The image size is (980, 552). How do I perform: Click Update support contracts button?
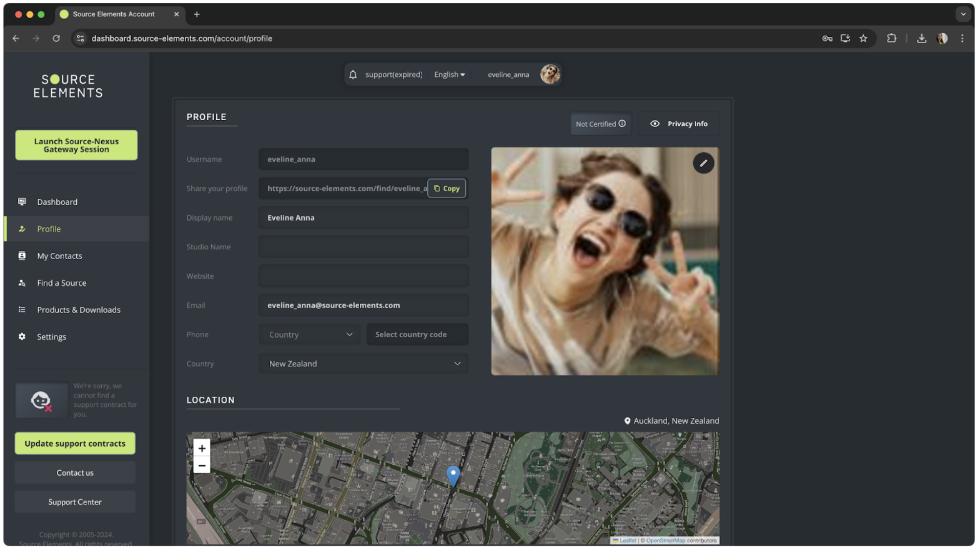[75, 444]
